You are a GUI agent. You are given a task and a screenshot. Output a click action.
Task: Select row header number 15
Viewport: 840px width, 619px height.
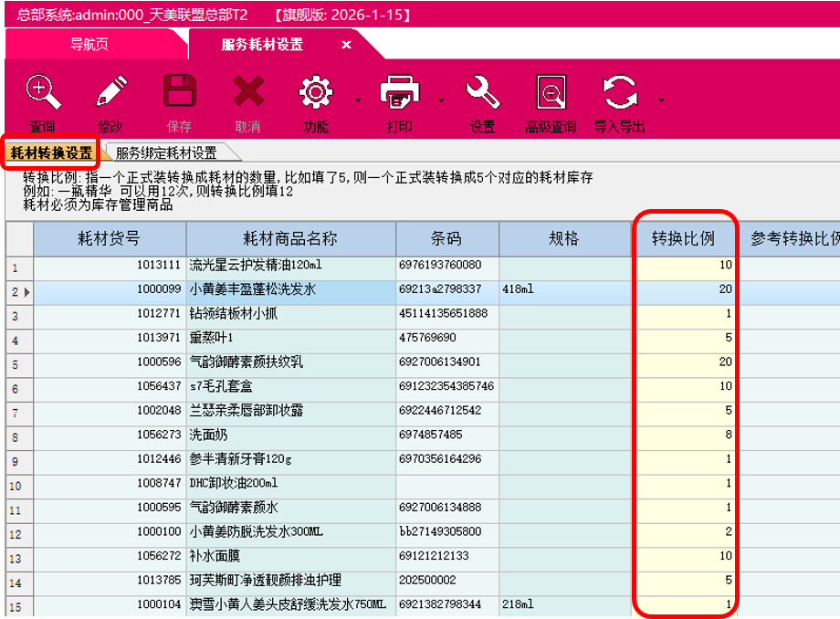(19, 607)
